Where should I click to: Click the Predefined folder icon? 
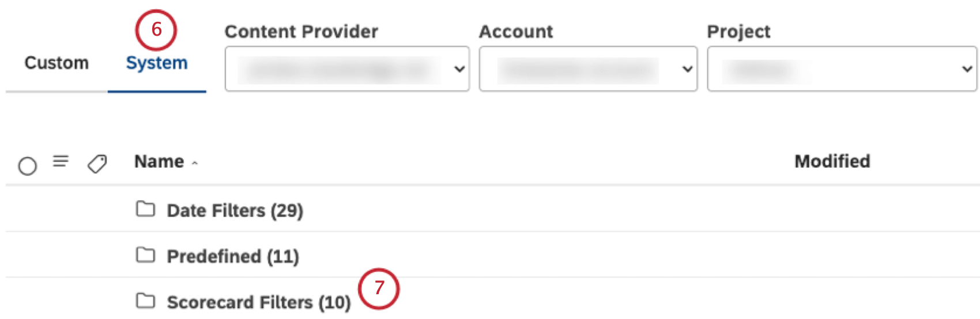pyautogui.click(x=145, y=255)
